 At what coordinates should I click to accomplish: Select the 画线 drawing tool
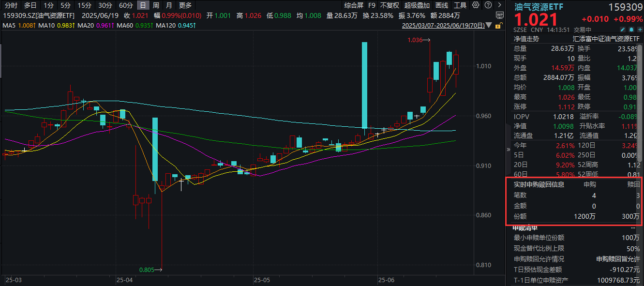(441, 5)
